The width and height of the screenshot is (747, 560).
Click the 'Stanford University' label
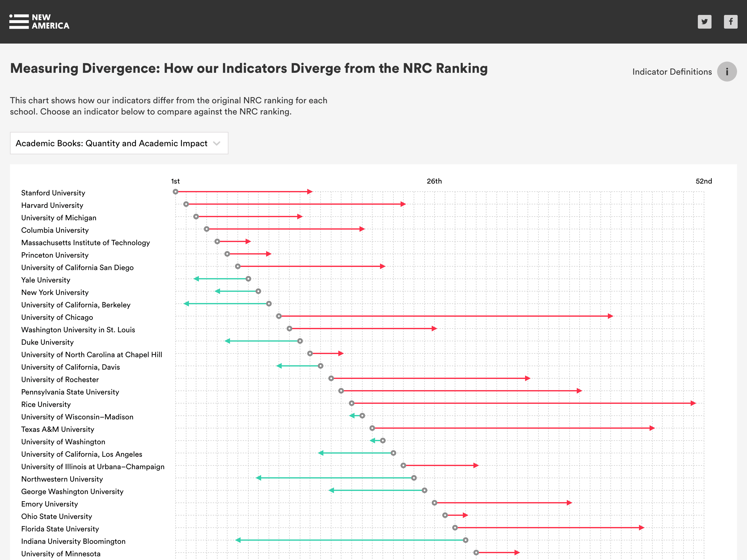(x=53, y=193)
